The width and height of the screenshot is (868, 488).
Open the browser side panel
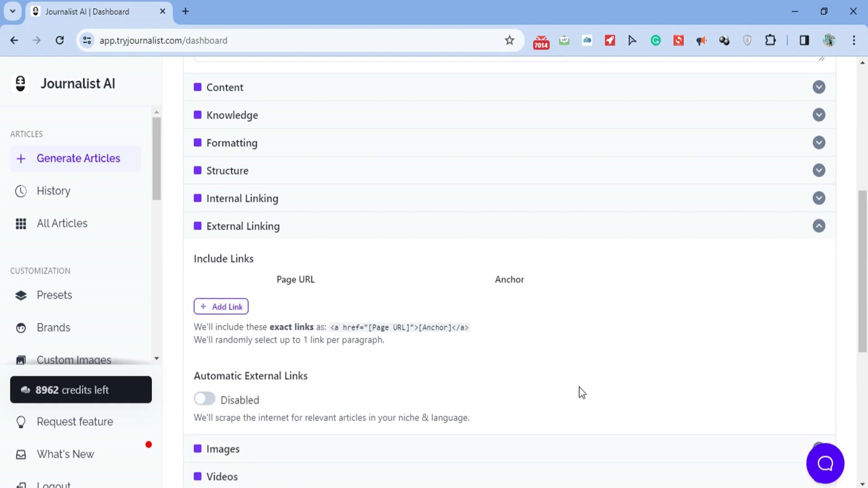pos(804,40)
